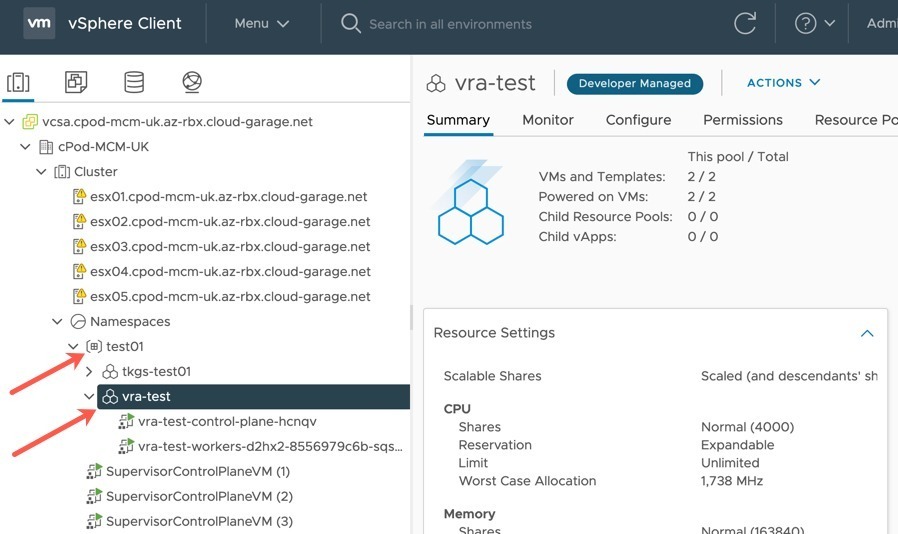This screenshot has width=898, height=534.
Task: Click the Worst Case Allocation 1,738 MHz value
Action: pyautogui.click(x=731, y=481)
